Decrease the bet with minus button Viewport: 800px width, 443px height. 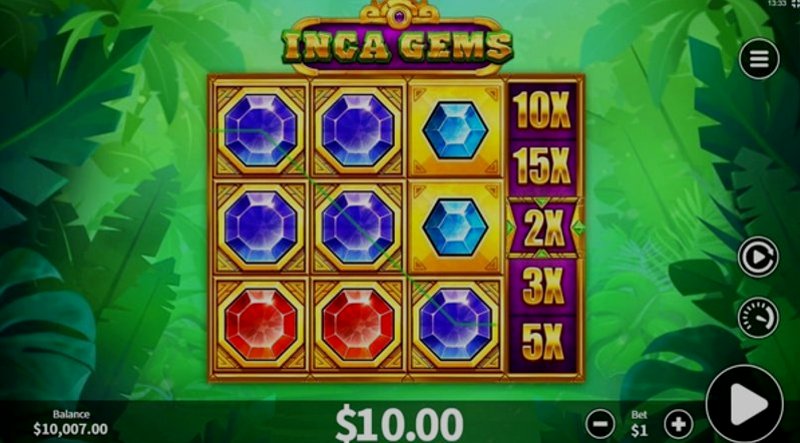pos(600,424)
